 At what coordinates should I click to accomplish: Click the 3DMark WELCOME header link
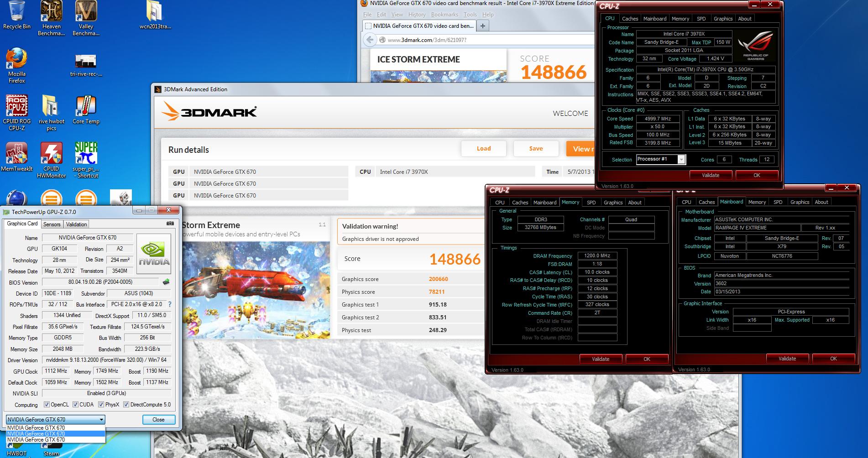click(570, 114)
